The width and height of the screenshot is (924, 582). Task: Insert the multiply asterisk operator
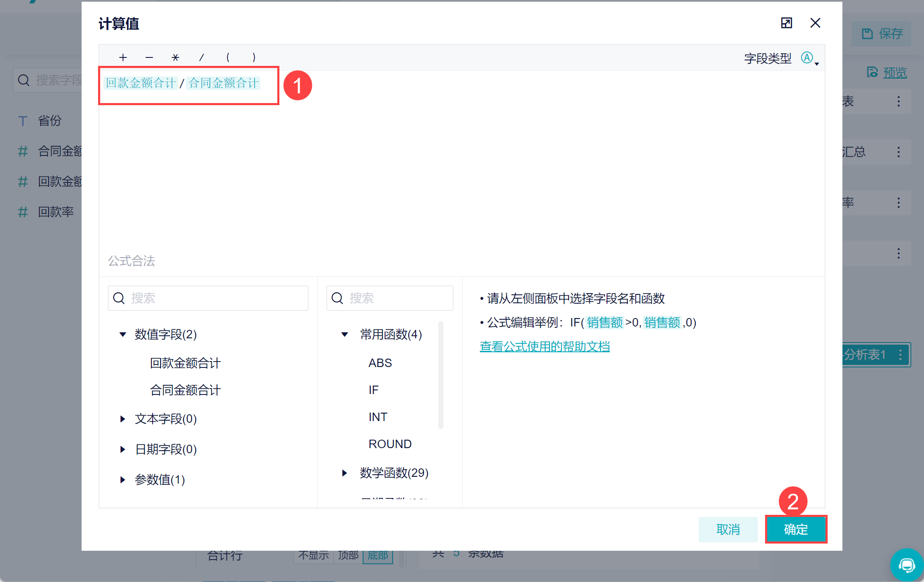pos(175,57)
